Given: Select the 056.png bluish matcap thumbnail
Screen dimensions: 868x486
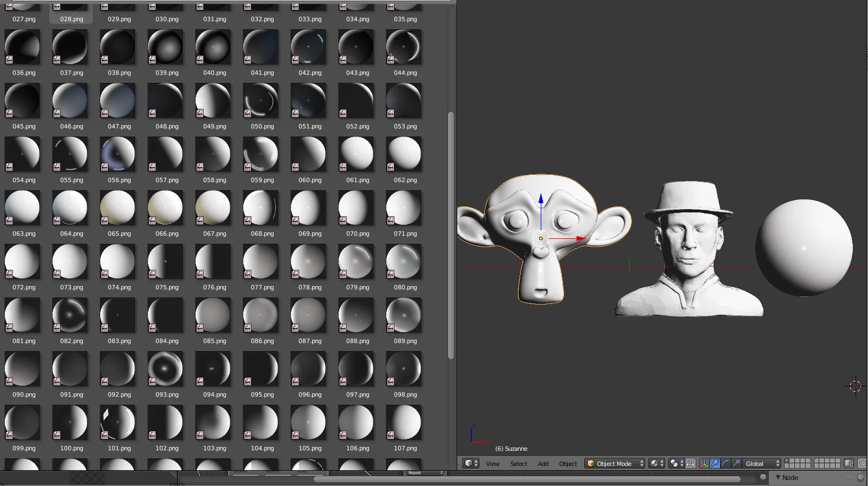Looking at the screenshot, I should click(x=118, y=154).
